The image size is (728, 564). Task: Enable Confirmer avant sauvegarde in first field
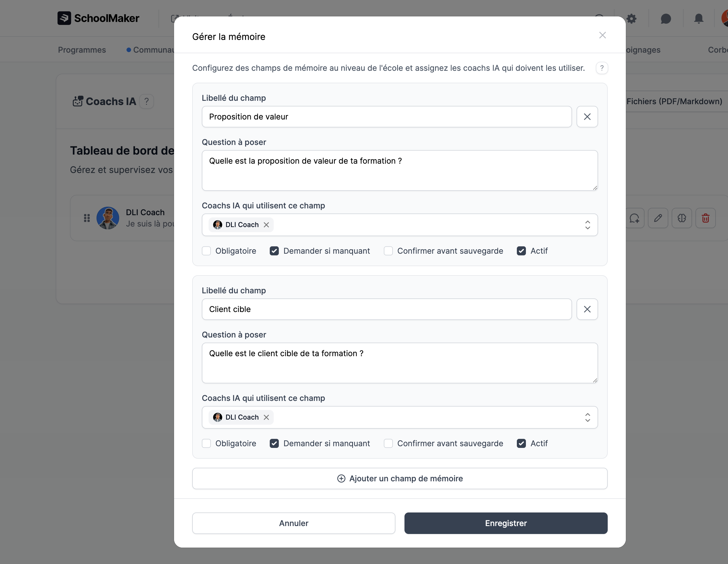(388, 251)
